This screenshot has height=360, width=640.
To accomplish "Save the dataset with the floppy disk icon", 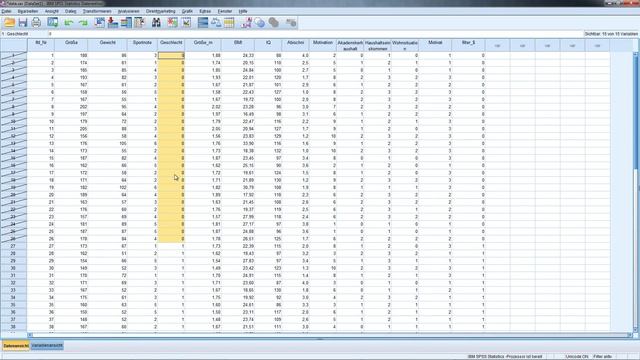I will (x=23, y=23).
